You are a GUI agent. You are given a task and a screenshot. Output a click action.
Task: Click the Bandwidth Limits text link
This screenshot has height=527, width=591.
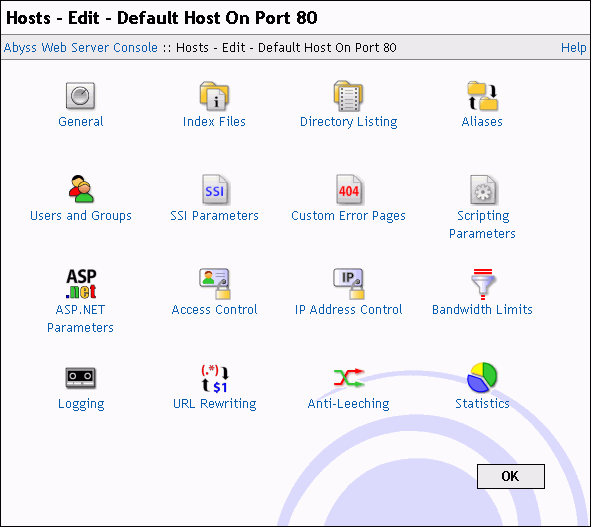(482, 309)
